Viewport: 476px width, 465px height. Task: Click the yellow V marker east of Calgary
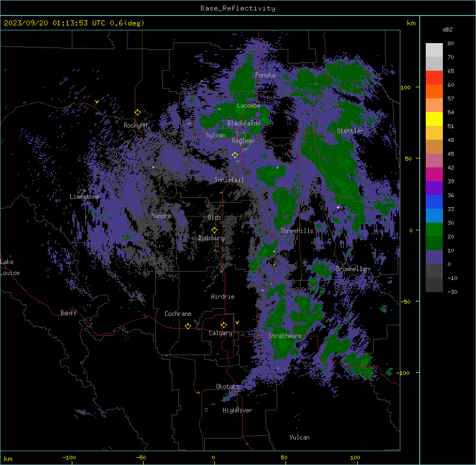(237, 323)
